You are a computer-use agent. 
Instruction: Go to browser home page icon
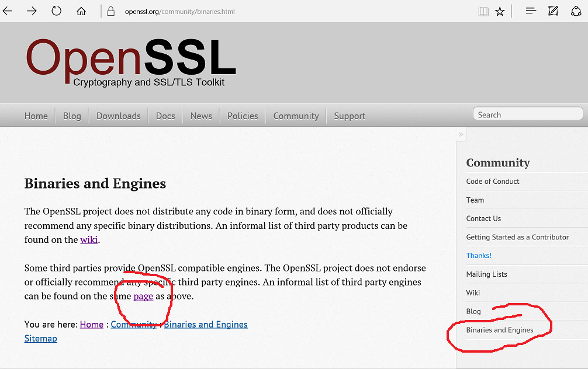point(81,11)
